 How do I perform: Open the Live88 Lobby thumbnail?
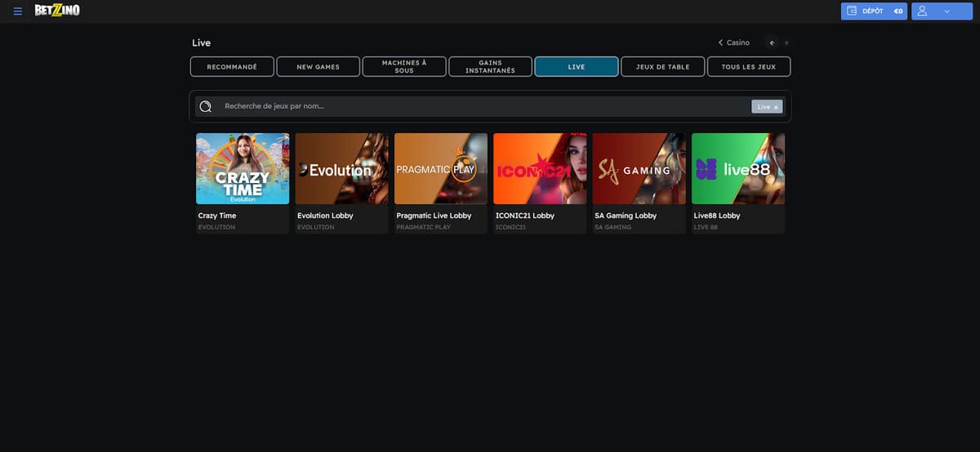tap(737, 168)
